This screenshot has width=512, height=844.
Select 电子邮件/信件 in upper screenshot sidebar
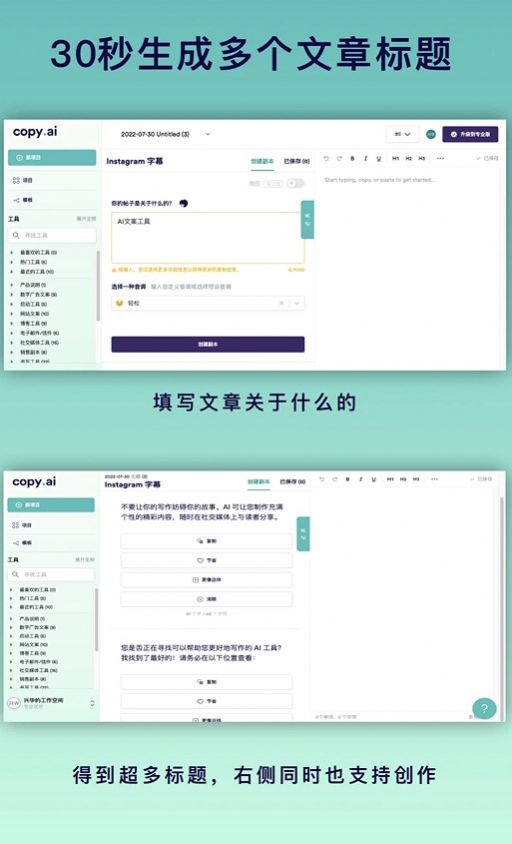click(39, 333)
